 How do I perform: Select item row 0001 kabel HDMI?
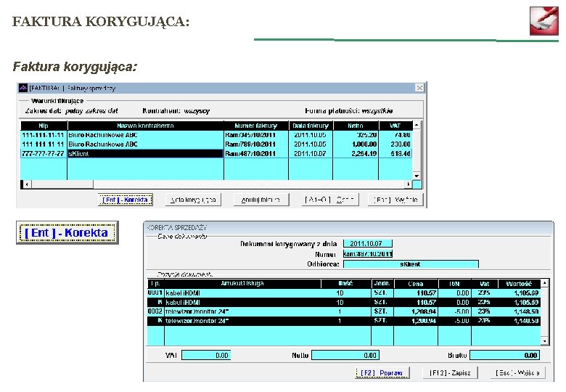[344, 293]
